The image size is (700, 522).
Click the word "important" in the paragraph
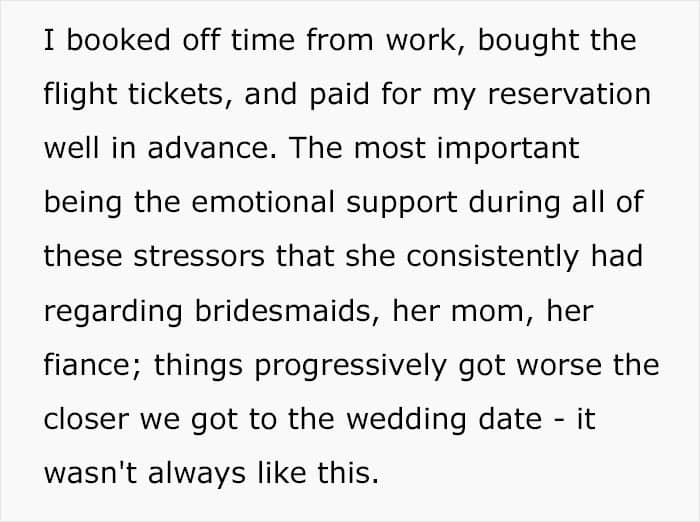point(508,150)
